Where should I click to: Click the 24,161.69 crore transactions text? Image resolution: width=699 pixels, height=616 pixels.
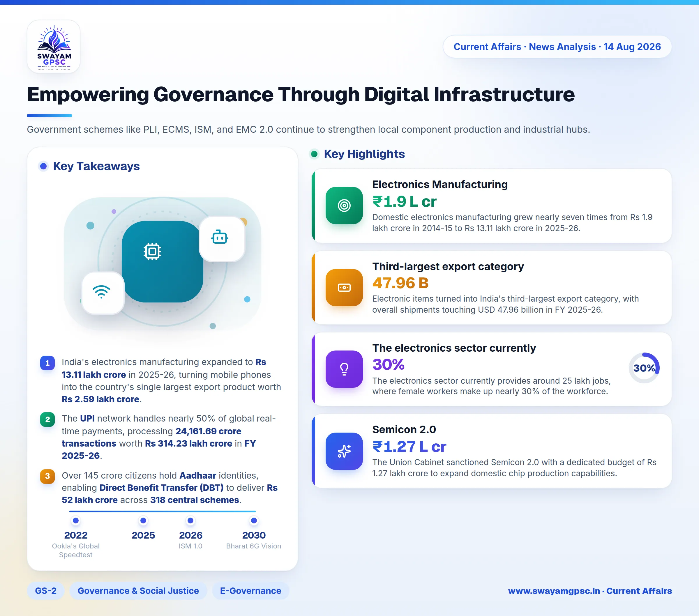tap(151, 438)
